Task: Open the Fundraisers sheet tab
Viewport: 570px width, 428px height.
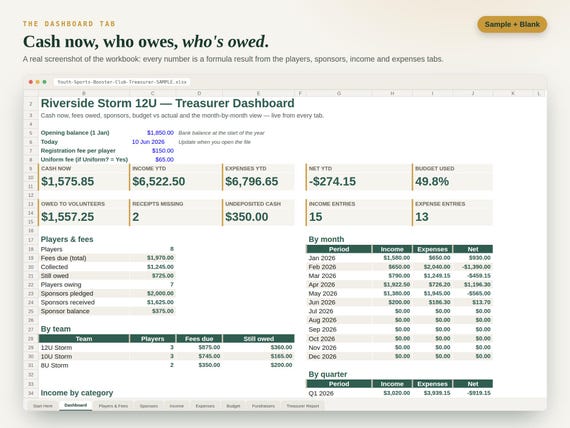Action: click(x=263, y=406)
